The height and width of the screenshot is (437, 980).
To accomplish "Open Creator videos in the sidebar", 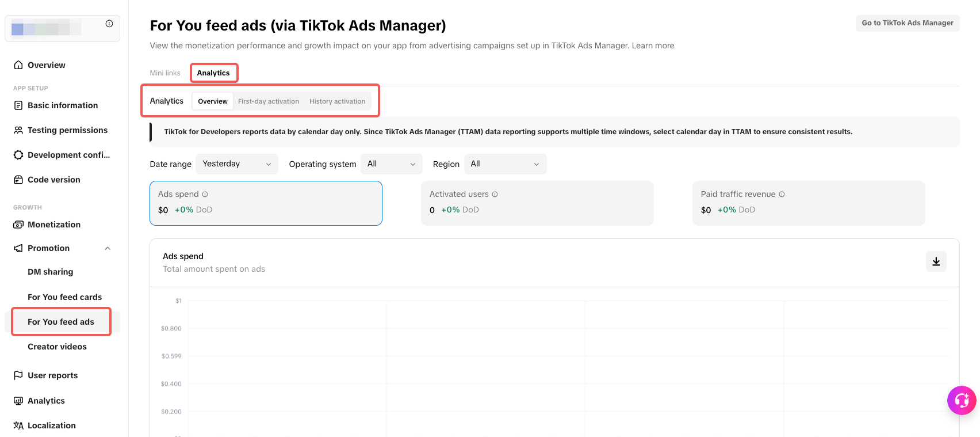I will [x=57, y=347].
